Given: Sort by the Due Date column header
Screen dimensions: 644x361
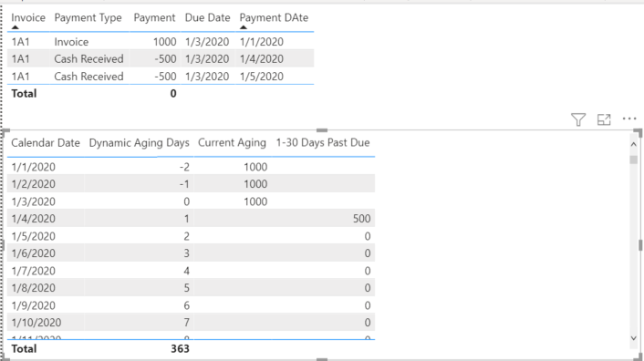Looking at the screenshot, I should point(207,17).
